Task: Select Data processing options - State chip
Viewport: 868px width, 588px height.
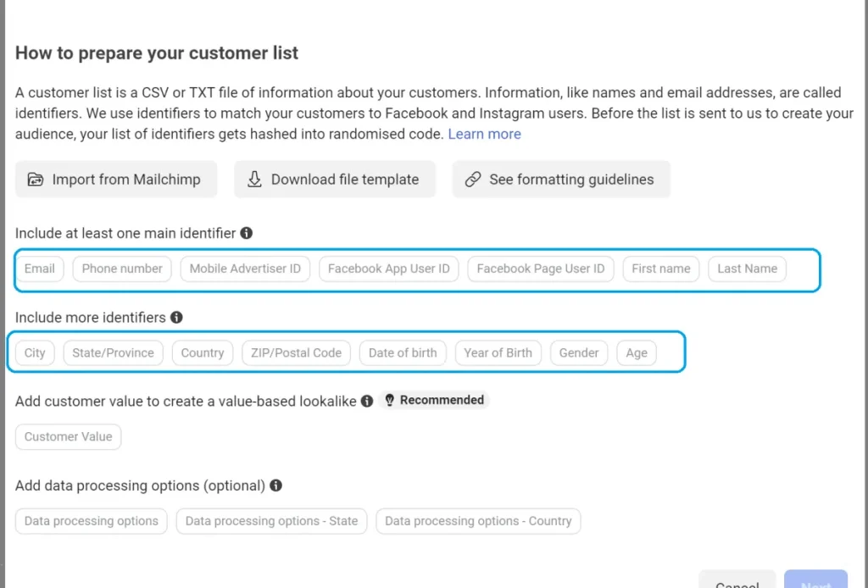Action: (x=271, y=521)
